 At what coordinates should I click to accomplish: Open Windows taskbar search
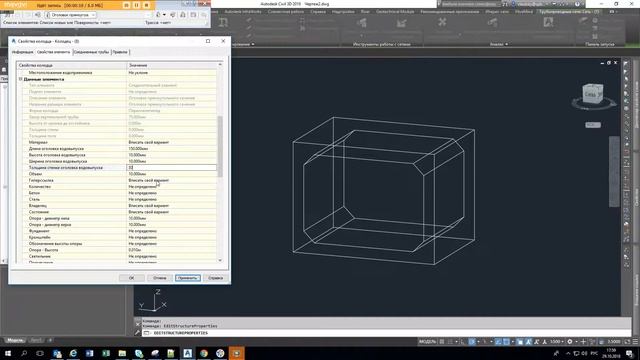point(24,353)
